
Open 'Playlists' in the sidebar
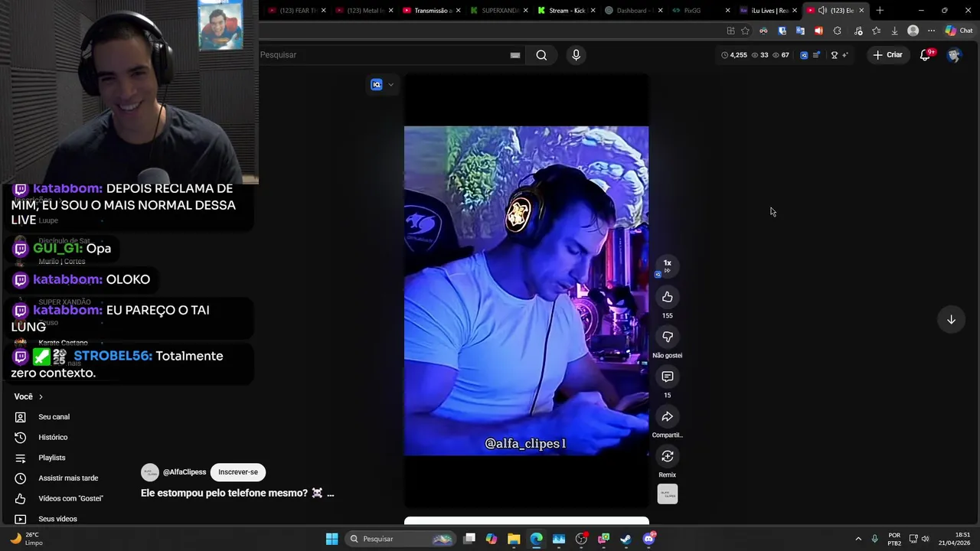[52, 458]
